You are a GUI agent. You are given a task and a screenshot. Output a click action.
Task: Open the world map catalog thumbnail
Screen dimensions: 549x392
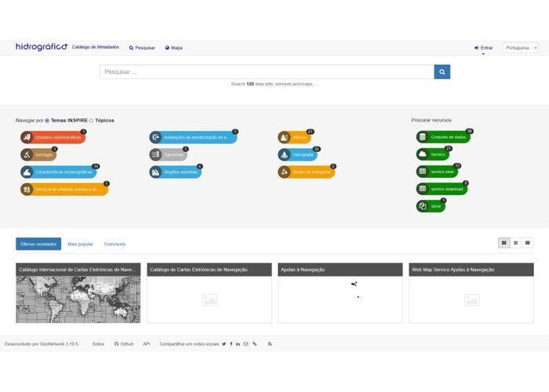78,299
